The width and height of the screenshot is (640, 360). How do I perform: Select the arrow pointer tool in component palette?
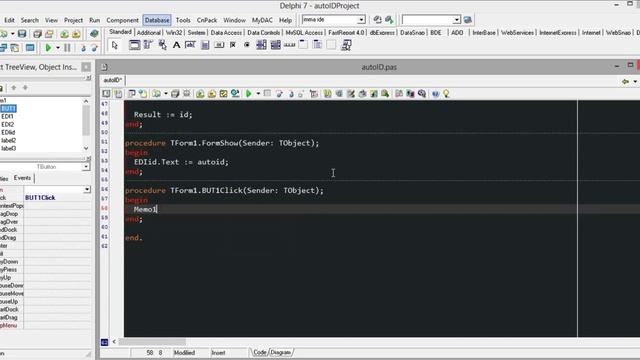(114, 45)
